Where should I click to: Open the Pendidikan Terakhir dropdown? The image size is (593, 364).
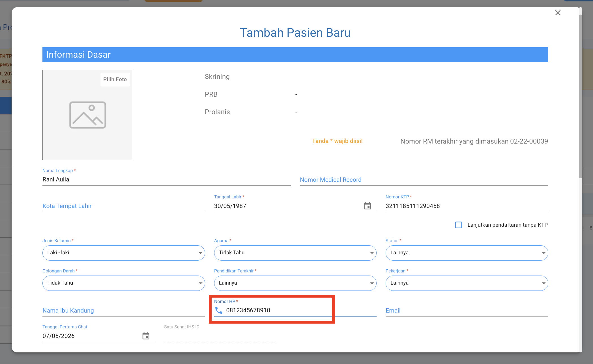tap(295, 283)
